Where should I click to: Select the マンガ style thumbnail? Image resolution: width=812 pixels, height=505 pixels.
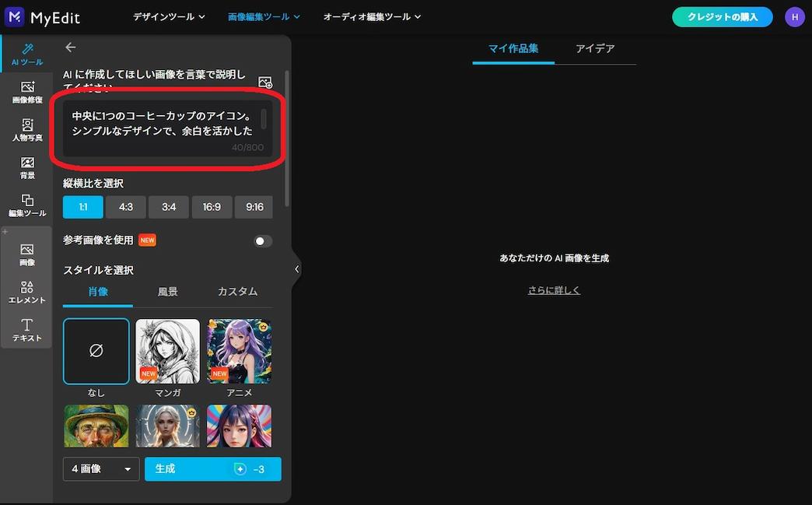pyautogui.click(x=167, y=351)
